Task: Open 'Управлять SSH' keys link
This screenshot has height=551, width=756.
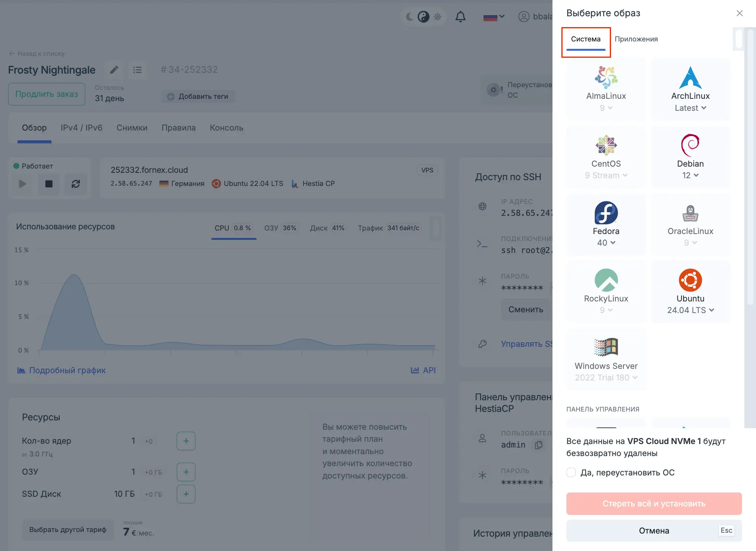Action: coord(526,344)
